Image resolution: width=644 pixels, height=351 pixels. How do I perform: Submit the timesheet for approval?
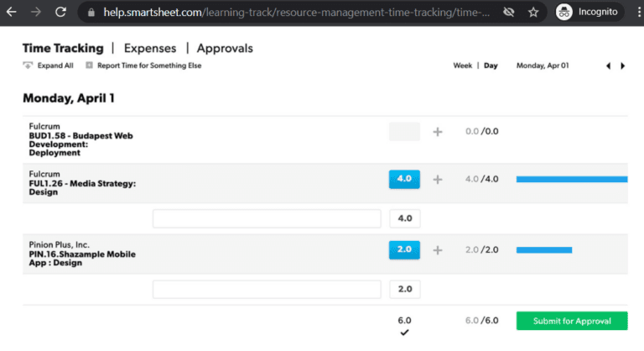(x=572, y=321)
